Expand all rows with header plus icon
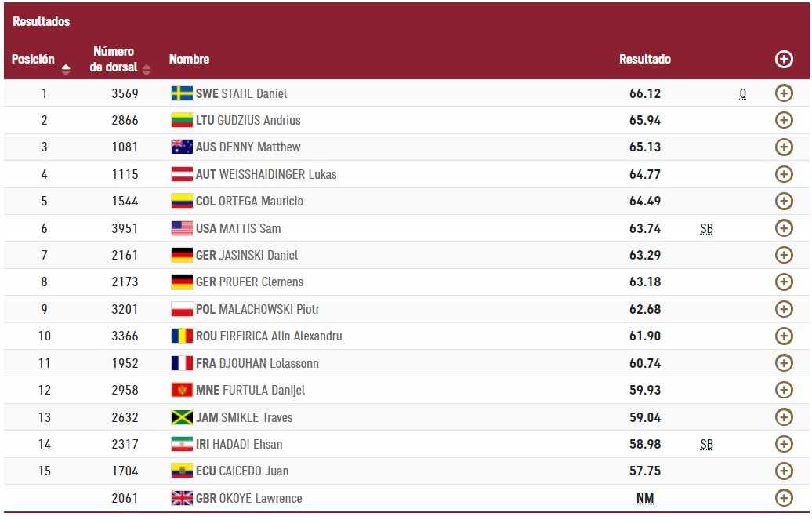 pyautogui.click(x=784, y=59)
